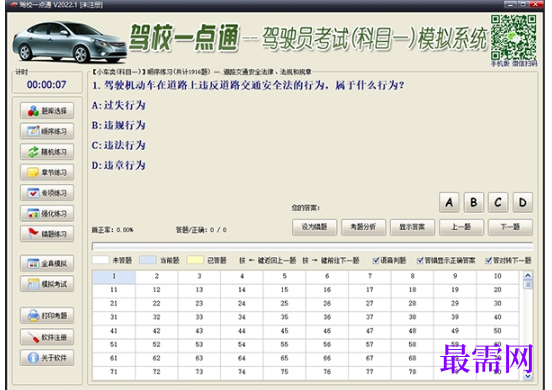This screenshot has height=390, width=552.
Task: Go to next question with 下一题
Action: pyautogui.click(x=510, y=227)
